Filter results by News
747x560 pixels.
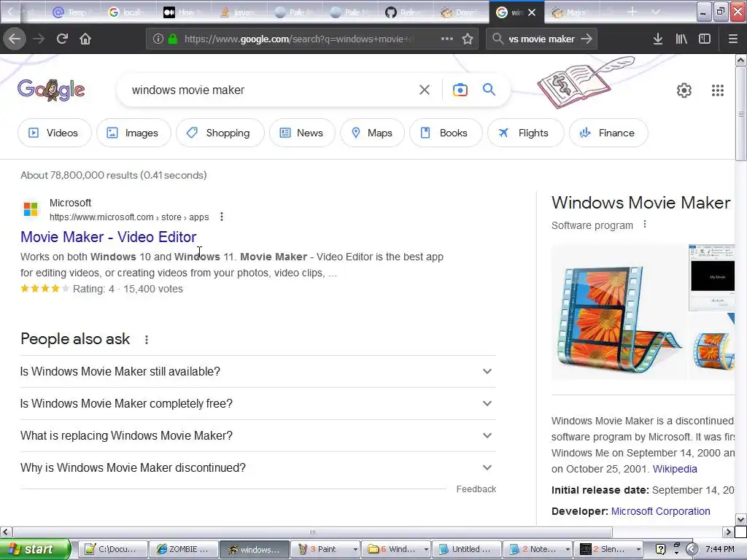(302, 133)
